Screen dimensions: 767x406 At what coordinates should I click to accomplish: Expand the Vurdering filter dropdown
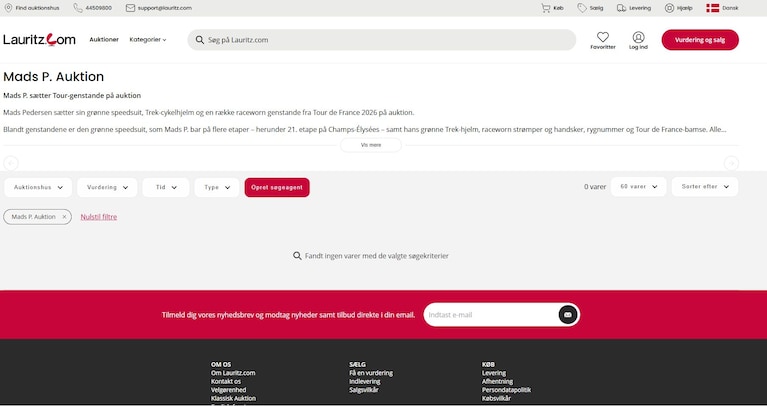coord(107,187)
